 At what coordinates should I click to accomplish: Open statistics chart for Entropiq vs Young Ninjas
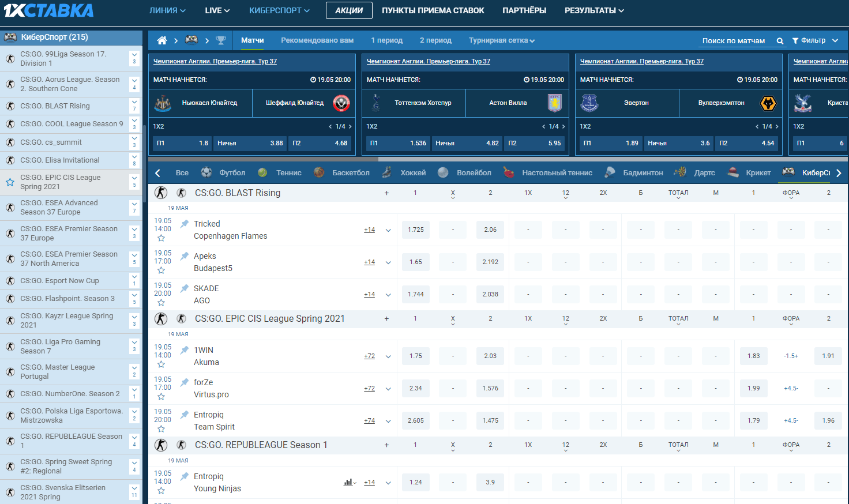coord(350,482)
